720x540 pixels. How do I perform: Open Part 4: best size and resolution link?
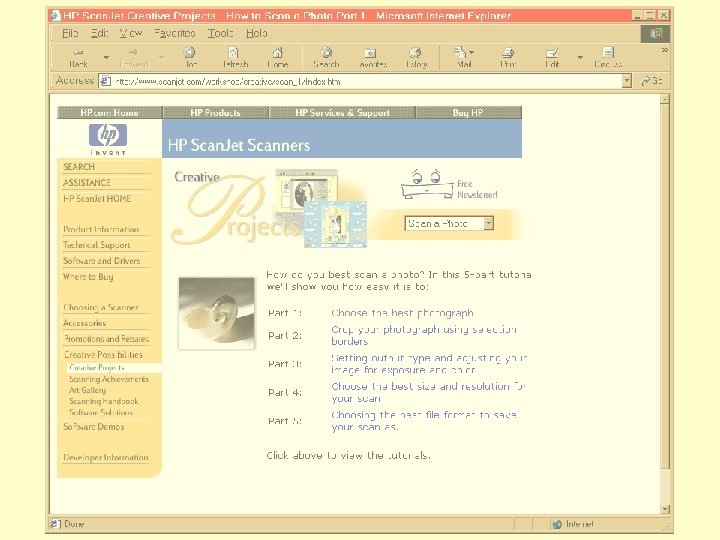click(x=428, y=393)
